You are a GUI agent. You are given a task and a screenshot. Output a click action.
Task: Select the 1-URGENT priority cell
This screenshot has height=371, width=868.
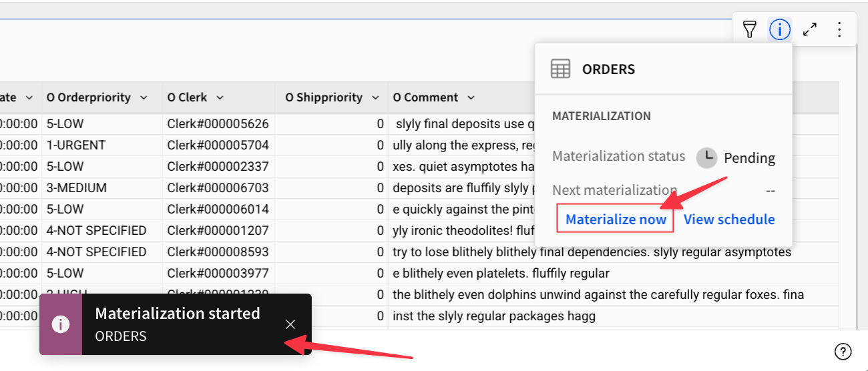pyautogui.click(x=102, y=145)
